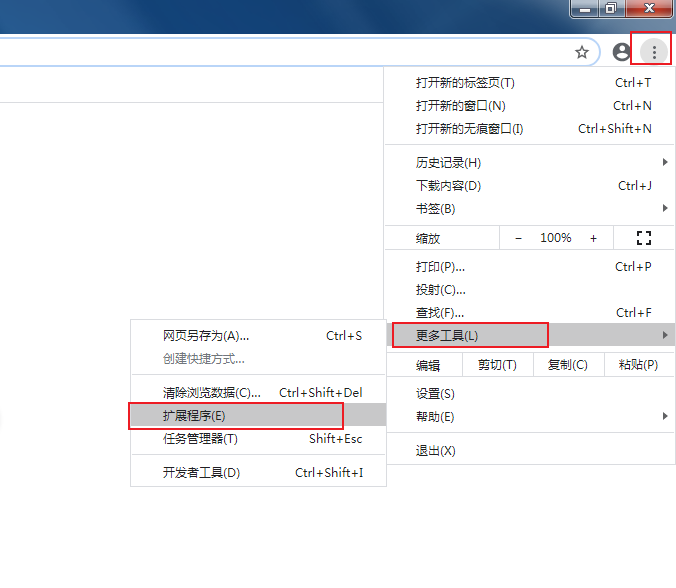Open 清除浏览数据(C)... dialog

pos(258,392)
